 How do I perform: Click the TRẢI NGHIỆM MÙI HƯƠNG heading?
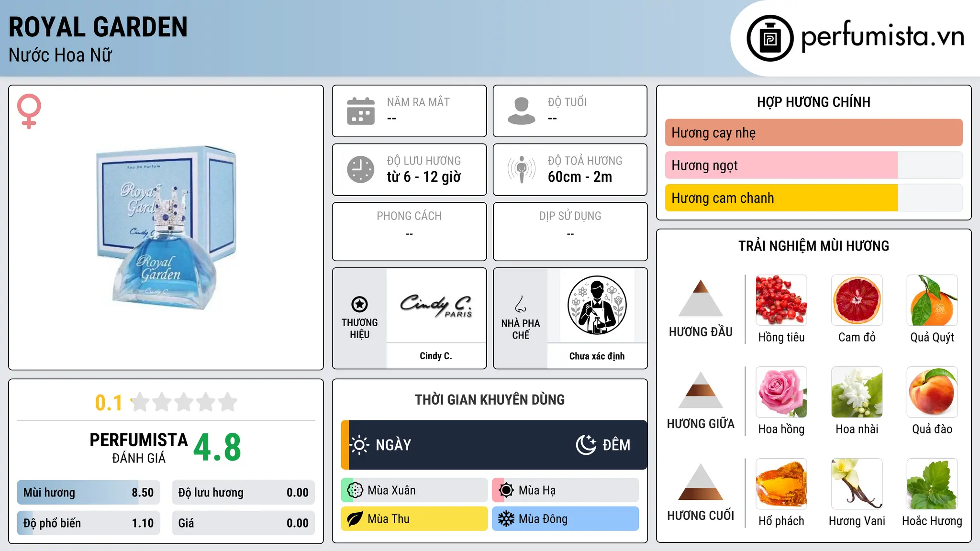click(814, 246)
